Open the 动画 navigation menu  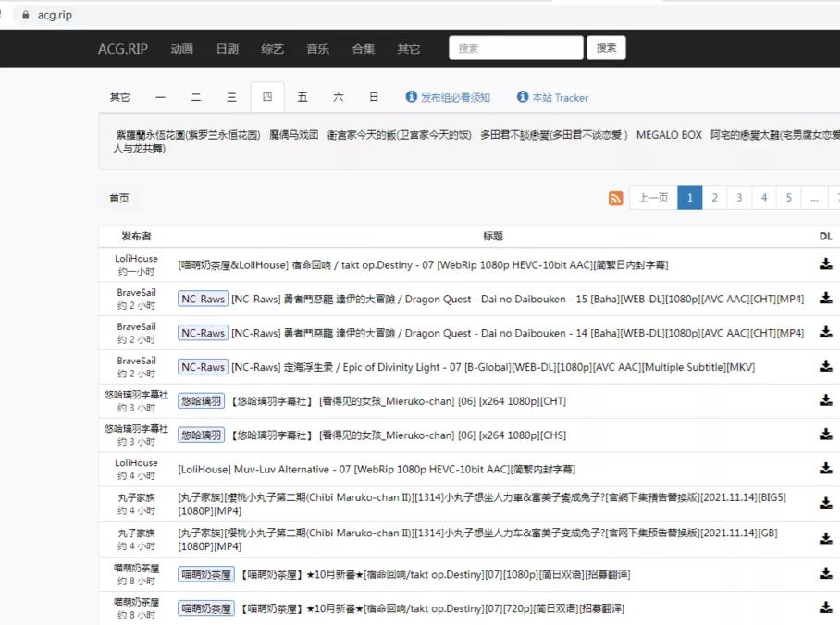(x=181, y=49)
